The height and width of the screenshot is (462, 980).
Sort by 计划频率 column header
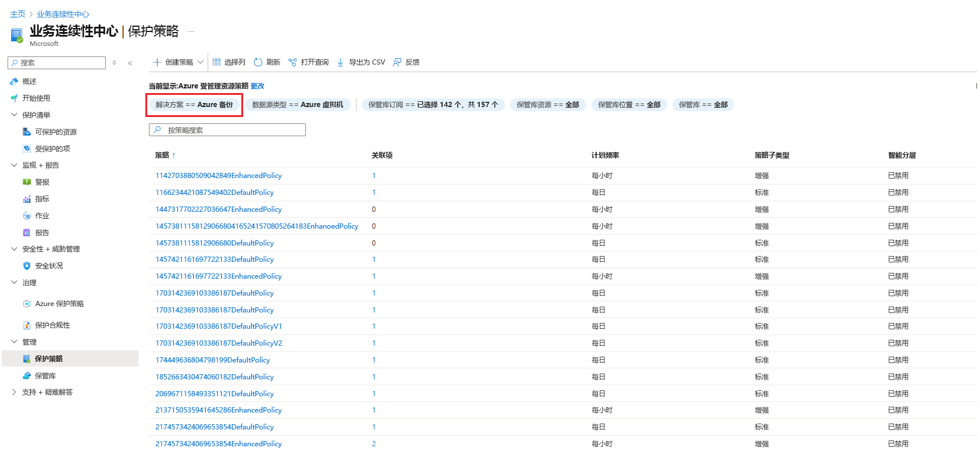pyautogui.click(x=605, y=155)
